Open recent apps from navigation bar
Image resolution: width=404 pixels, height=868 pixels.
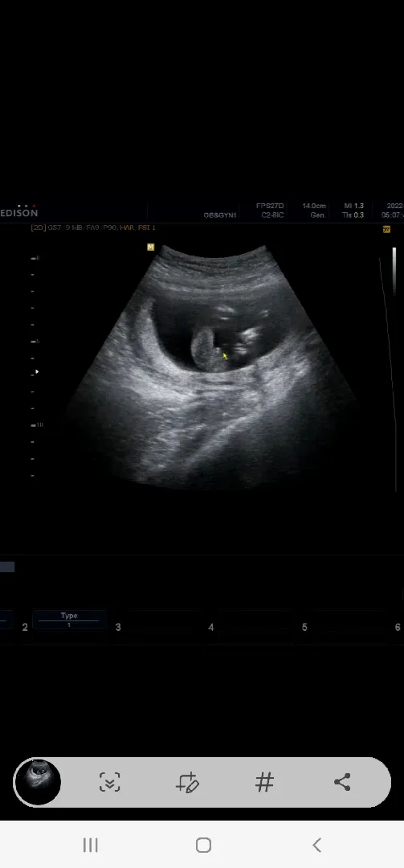point(90,845)
